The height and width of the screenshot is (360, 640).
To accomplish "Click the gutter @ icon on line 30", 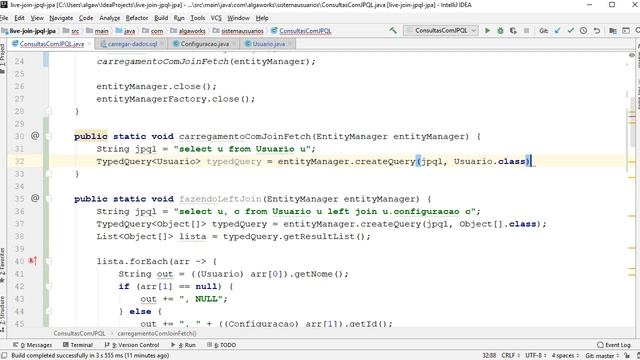I will click(x=35, y=136).
